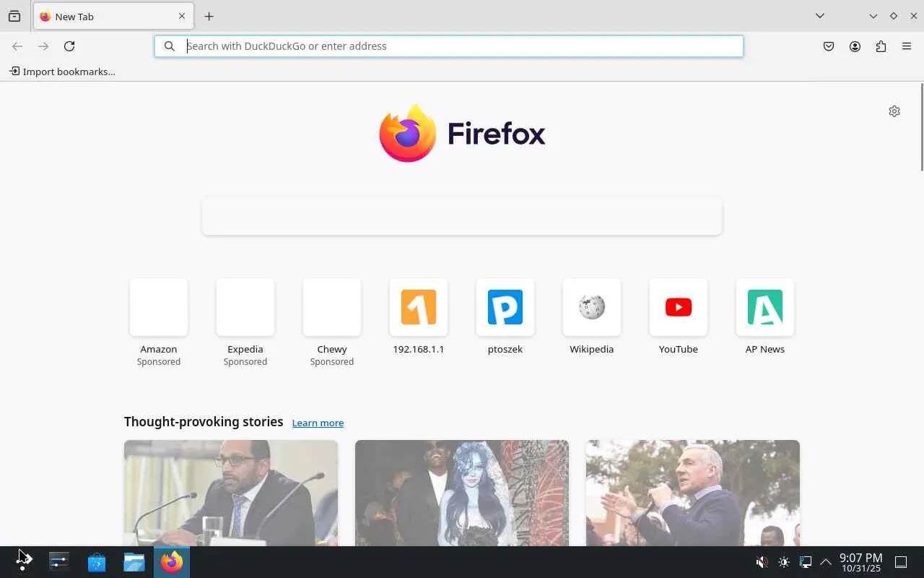Viewport: 924px width, 578px height.
Task: Open the story showing the blue-haired bride costume
Action: click(462, 493)
